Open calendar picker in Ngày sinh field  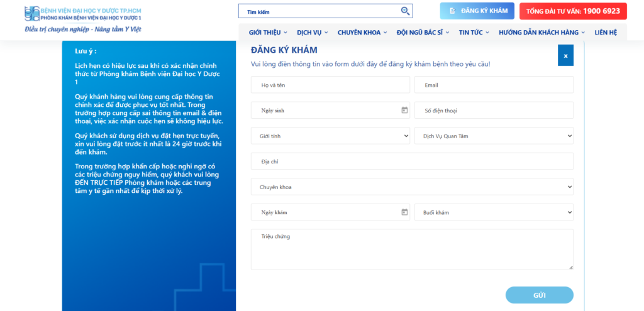tap(404, 111)
